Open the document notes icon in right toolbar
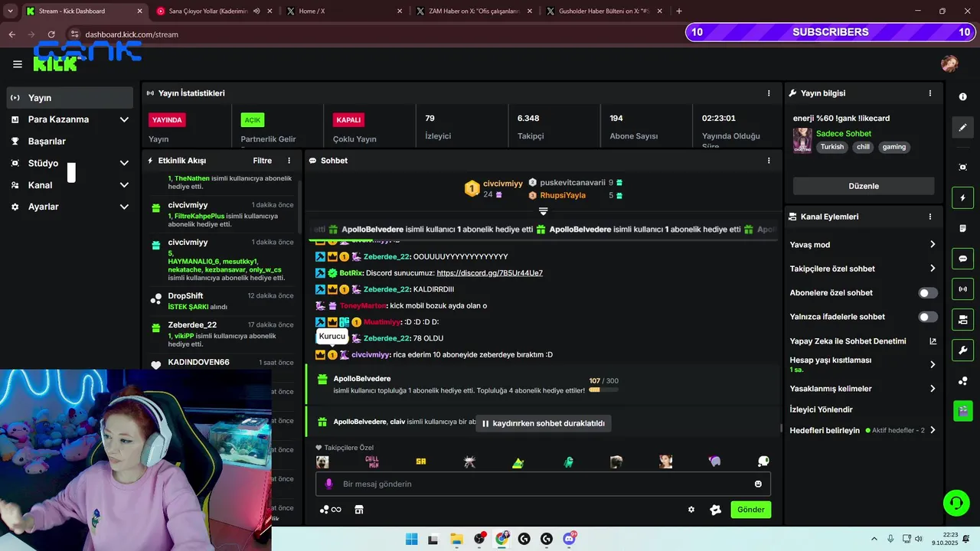Screen dimensions: 980x551 pyautogui.click(x=963, y=228)
